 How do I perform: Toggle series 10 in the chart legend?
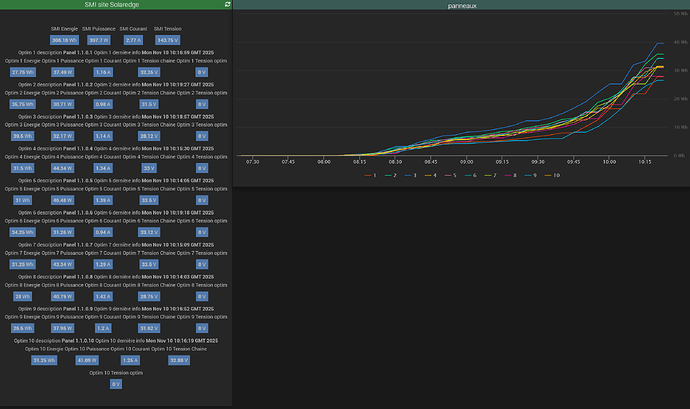tap(551, 174)
